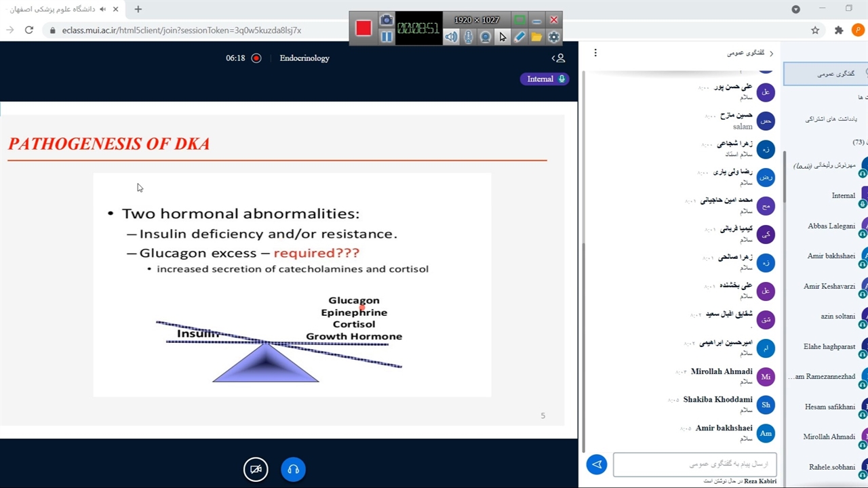Open a new browser tab

click(x=138, y=9)
